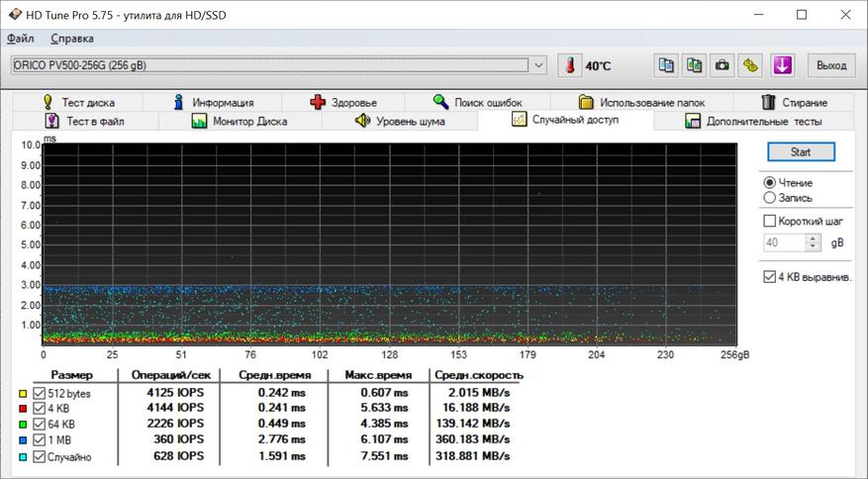
Task: Click the 7.551 ms value
Action: tap(385, 456)
